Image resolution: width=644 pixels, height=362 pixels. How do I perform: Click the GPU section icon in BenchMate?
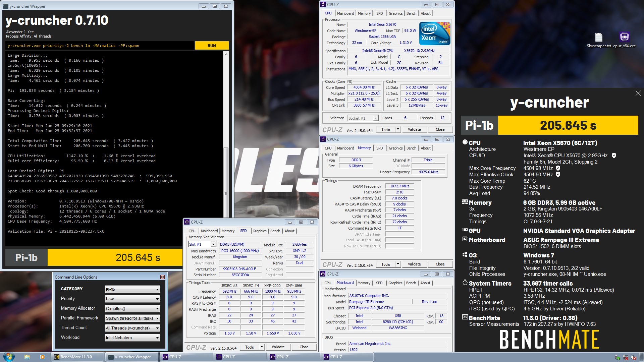coord(465,230)
